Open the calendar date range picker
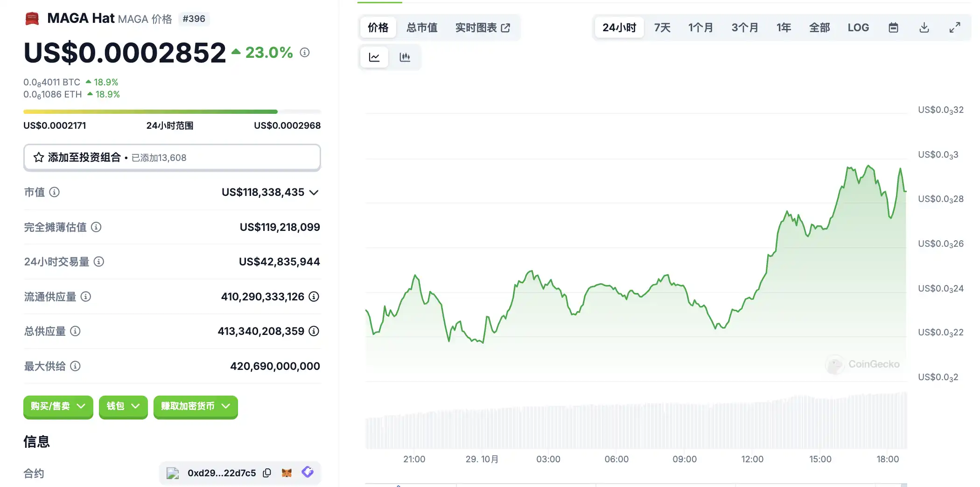The image size is (980, 487). tap(893, 28)
